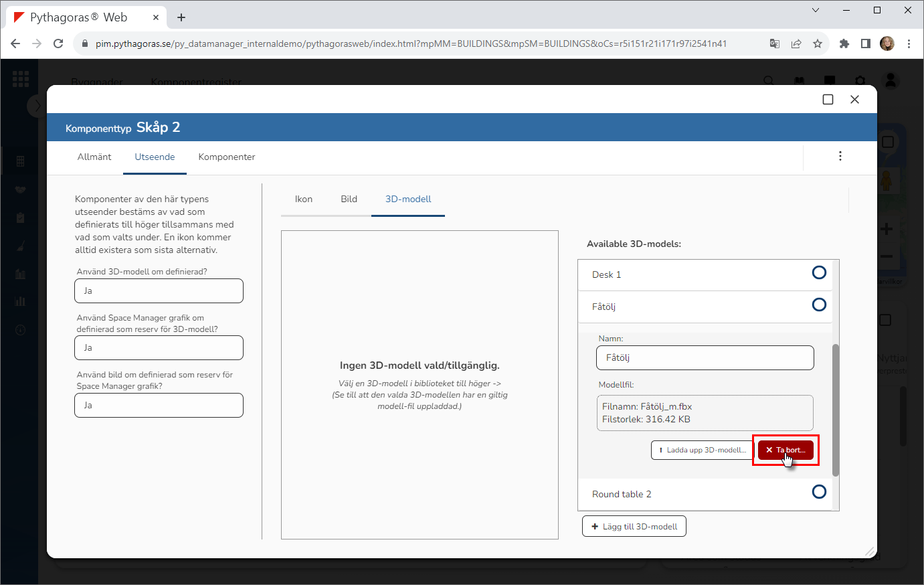Maximize the Komponenttyp dialog

coord(828,100)
